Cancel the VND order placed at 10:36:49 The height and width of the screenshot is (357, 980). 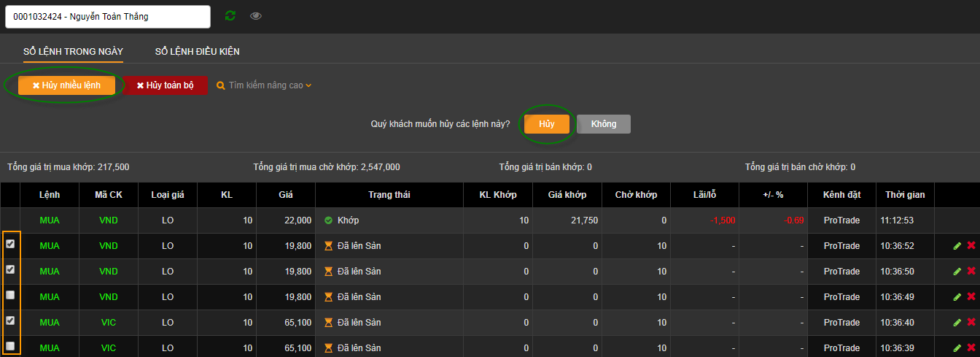coord(971,297)
